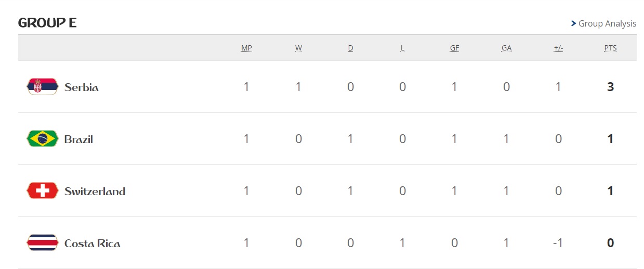Select the Switzerland team name
This screenshot has width=644, height=269.
(x=95, y=191)
